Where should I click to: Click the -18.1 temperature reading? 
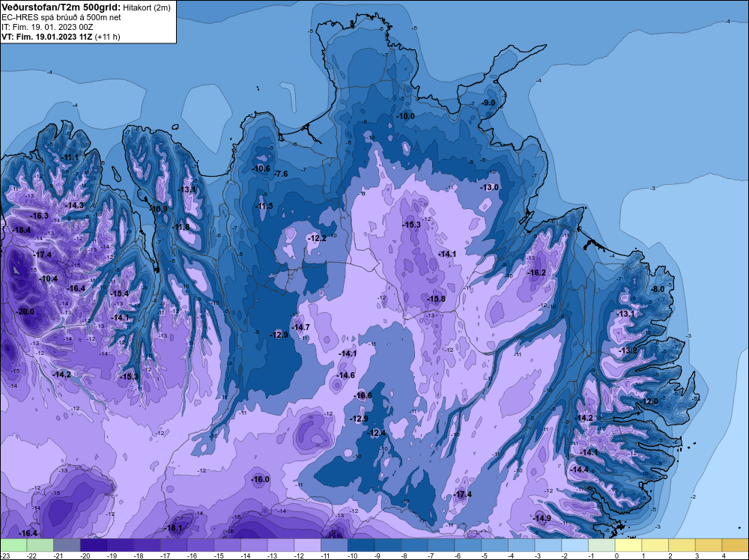pyautogui.click(x=173, y=528)
